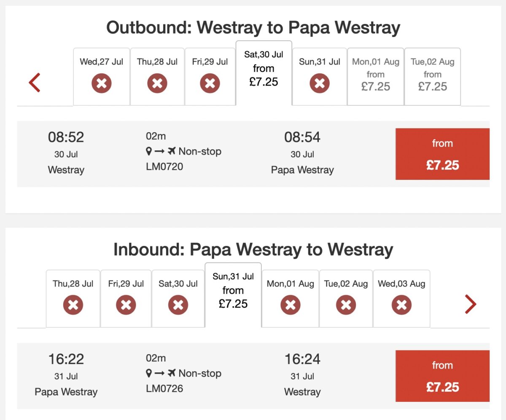Image resolution: width=506 pixels, height=420 pixels.
Task: Click unavailable icon on outbound Fri, 29 Jul
Action: pos(210,83)
